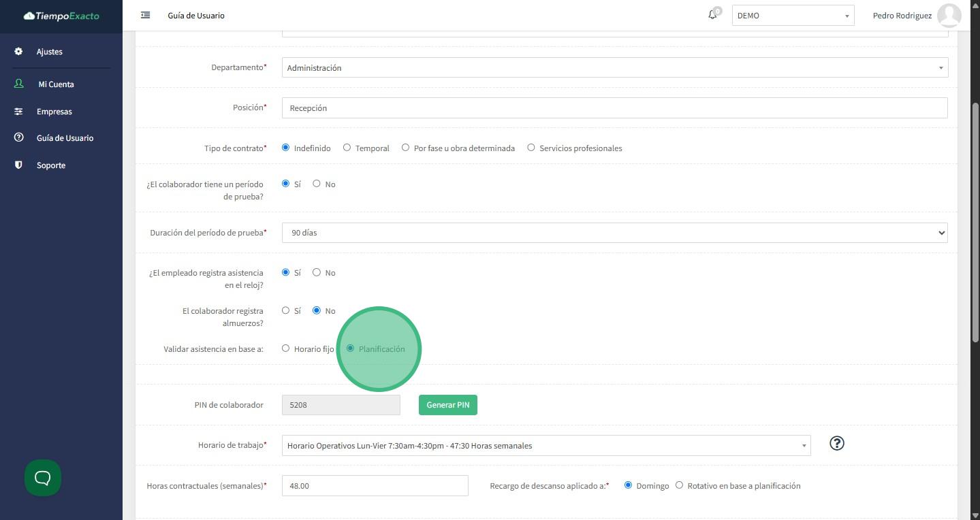Click the hamburger menu toggle icon

tap(145, 15)
